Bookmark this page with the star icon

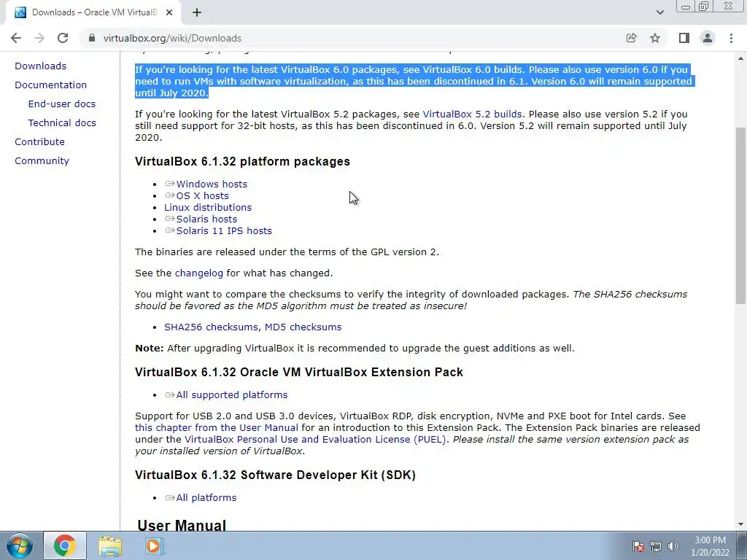[x=655, y=38]
